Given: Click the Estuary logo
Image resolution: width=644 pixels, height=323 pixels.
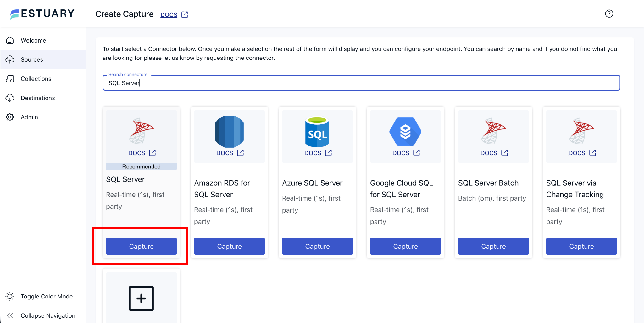Looking at the screenshot, I should pos(42,14).
